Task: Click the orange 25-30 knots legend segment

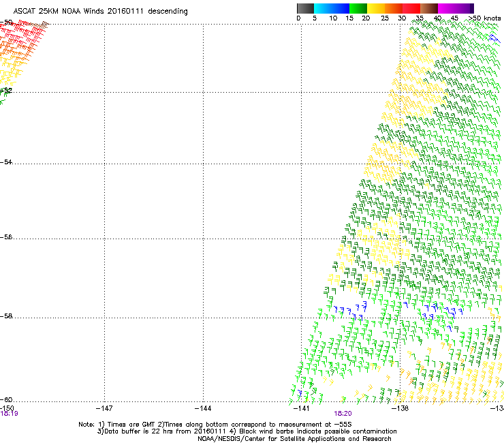Action: click(x=394, y=8)
